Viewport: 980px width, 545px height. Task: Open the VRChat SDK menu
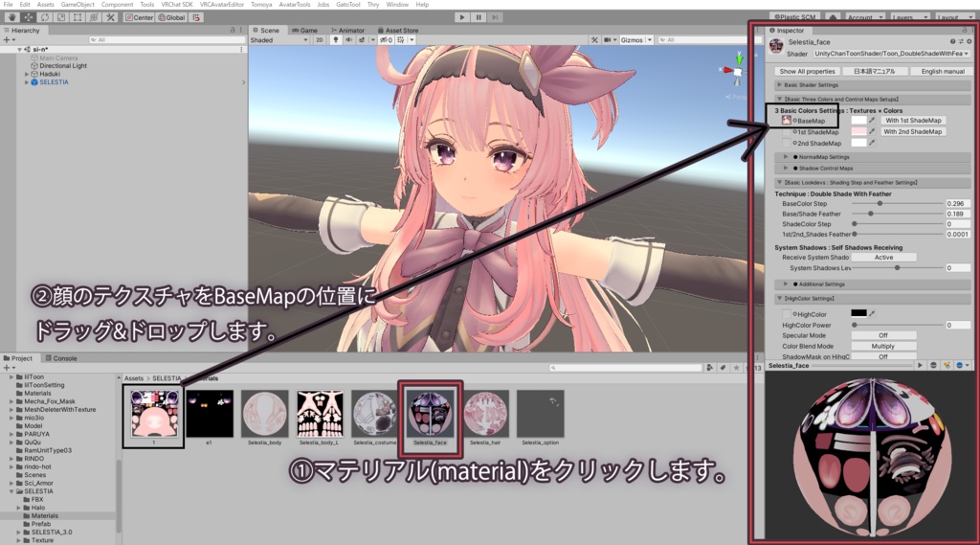(x=177, y=5)
